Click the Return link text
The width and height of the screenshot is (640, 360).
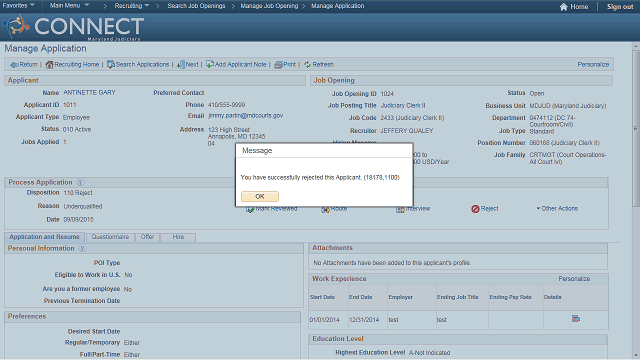click(x=28, y=64)
